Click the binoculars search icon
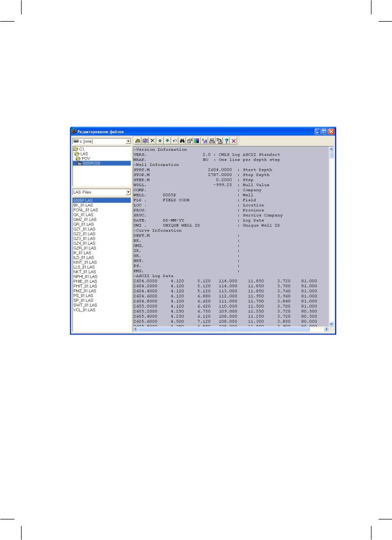Image resolution: width=392 pixels, height=540 pixels. click(182, 141)
